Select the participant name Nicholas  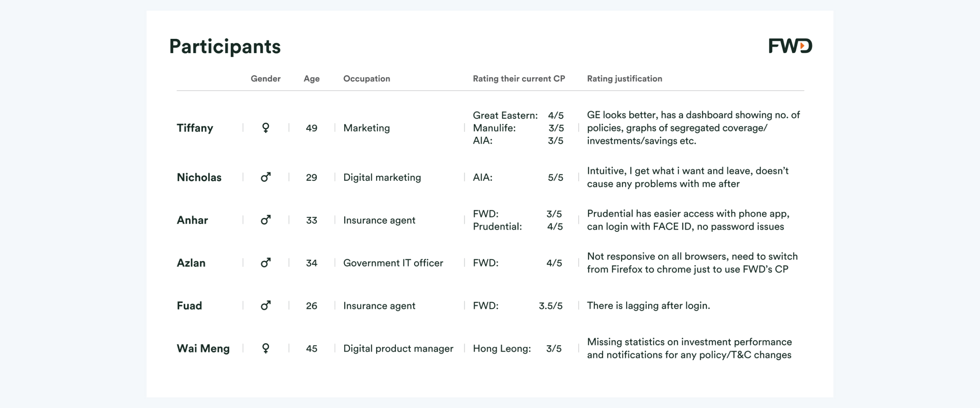point(199,177)
